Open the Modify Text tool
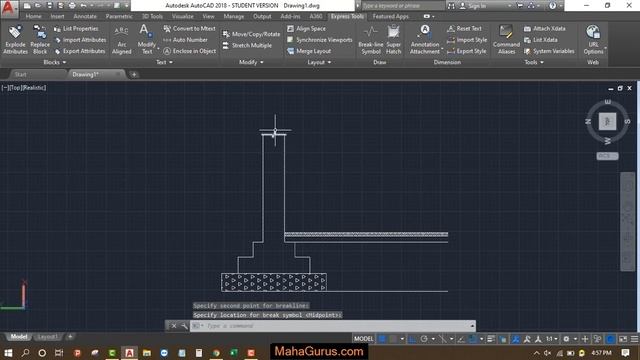The width and height of the screenshot is (640, 360). 147,40
